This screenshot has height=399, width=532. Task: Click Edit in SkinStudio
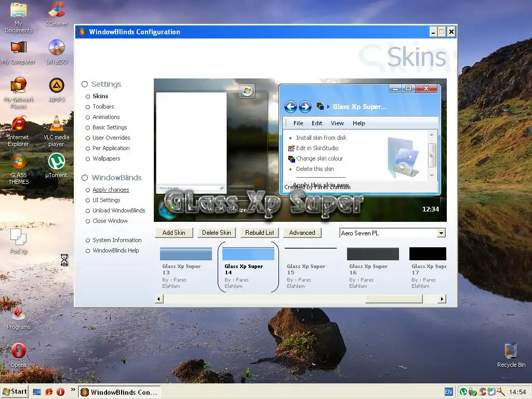317,148
